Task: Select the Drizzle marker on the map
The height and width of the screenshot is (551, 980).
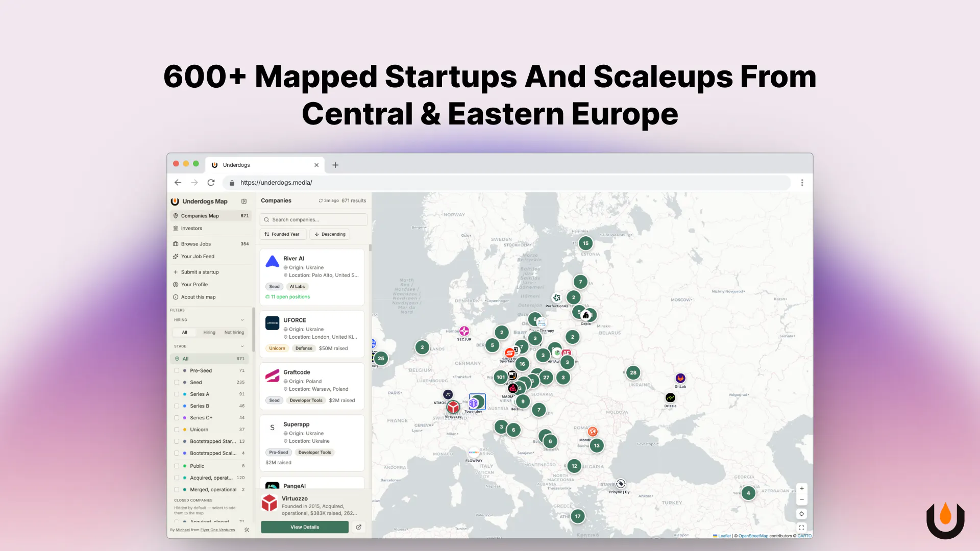Action: 670,397
